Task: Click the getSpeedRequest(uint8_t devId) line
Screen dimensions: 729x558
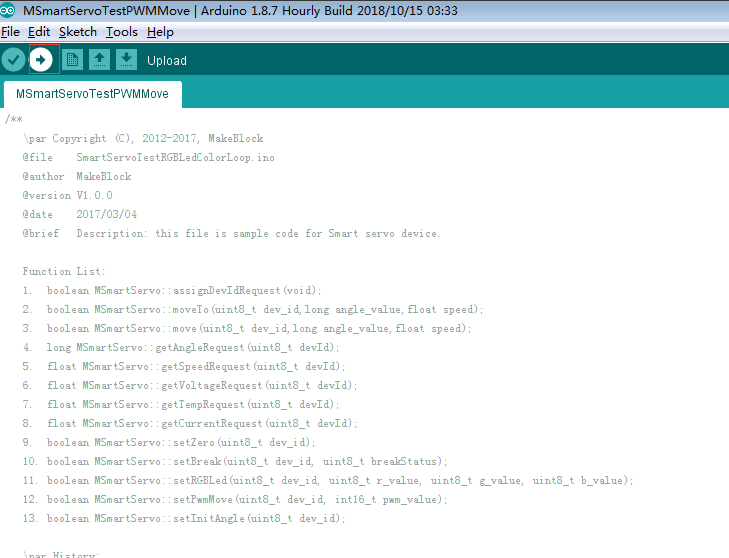Action: tap(184, 366)
